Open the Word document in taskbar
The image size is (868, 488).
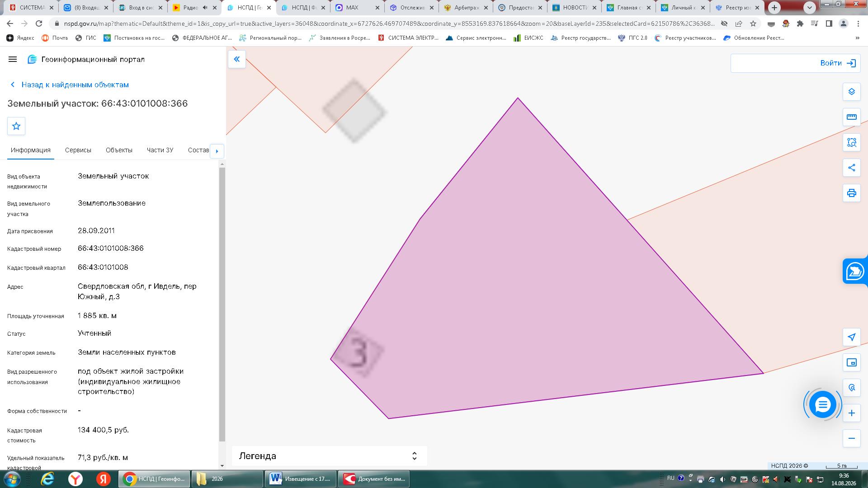click(301, 479)
